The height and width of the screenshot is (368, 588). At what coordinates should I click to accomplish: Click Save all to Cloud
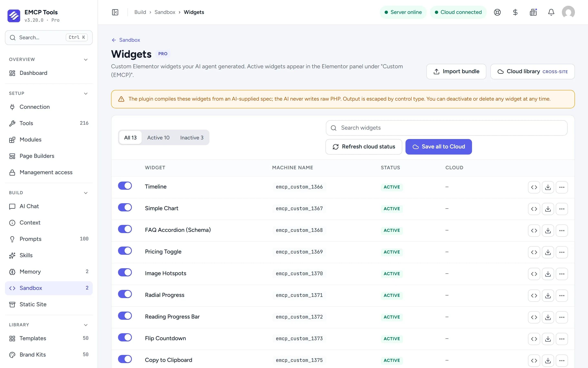[439, 147]
